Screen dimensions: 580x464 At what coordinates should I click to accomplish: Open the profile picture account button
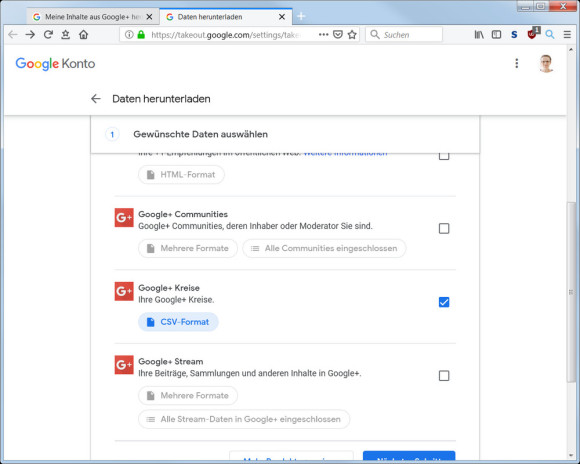pos(546,64)
